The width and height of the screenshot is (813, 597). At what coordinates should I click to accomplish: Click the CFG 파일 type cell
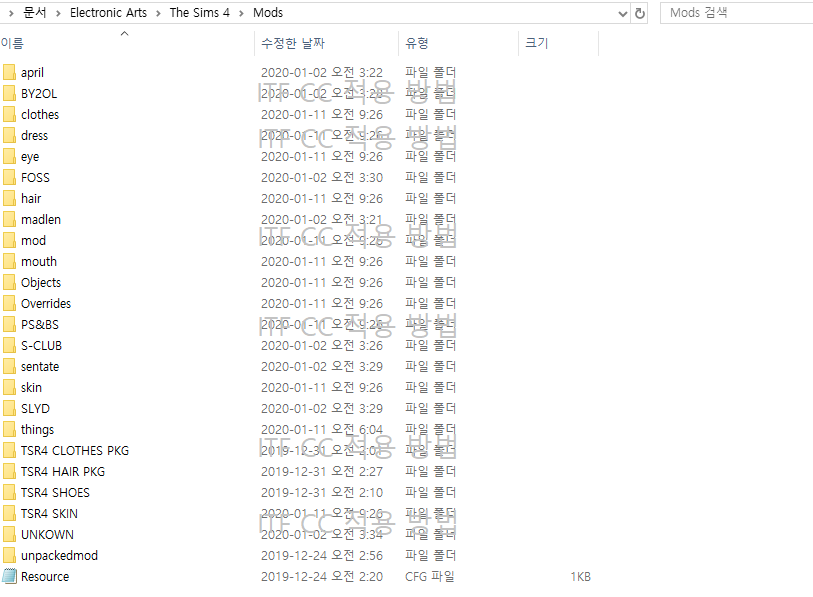(429, 576)
